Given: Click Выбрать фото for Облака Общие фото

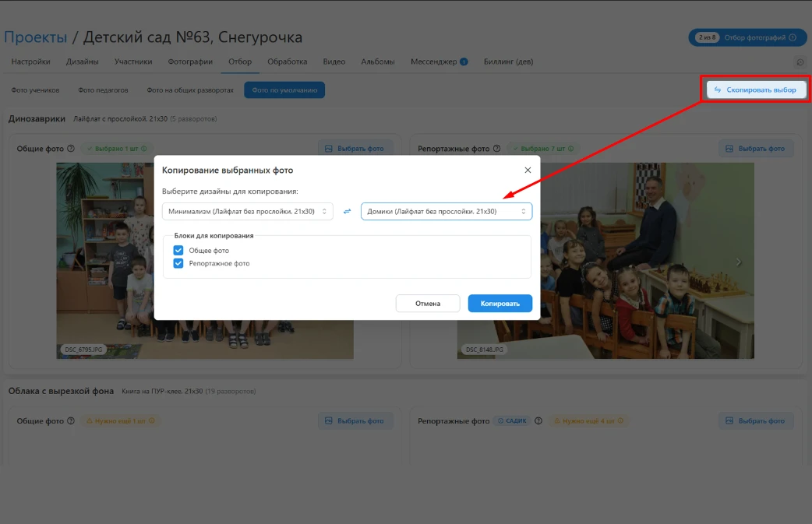Looking at the screenshot, I should [x=355, y=421].
